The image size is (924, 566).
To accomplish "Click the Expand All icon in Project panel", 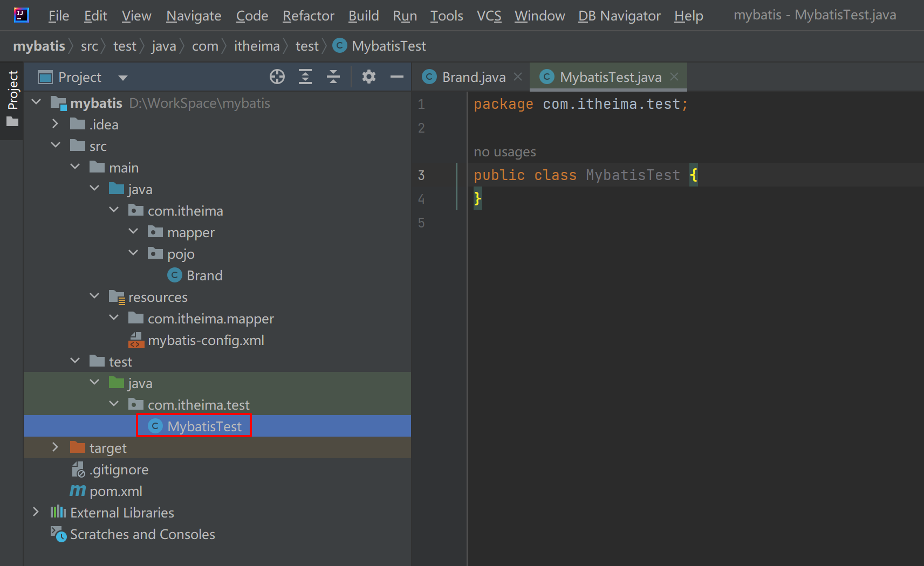I will (x=305, y=77).
